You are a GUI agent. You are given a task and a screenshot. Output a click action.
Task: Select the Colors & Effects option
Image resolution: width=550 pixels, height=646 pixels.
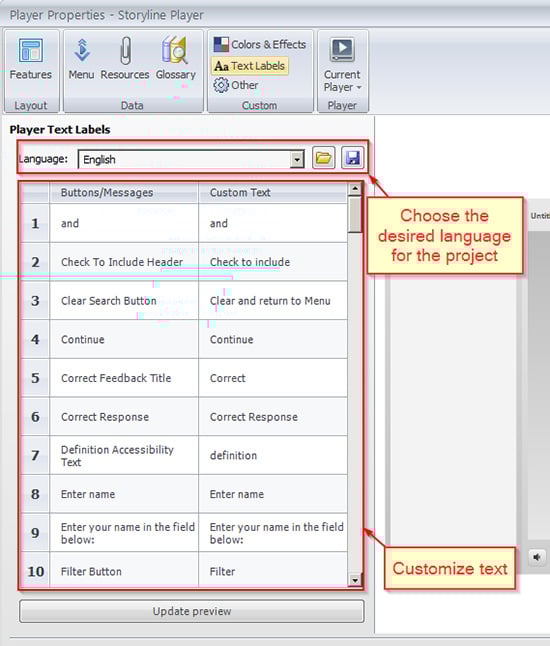click(x=260, y=44)
